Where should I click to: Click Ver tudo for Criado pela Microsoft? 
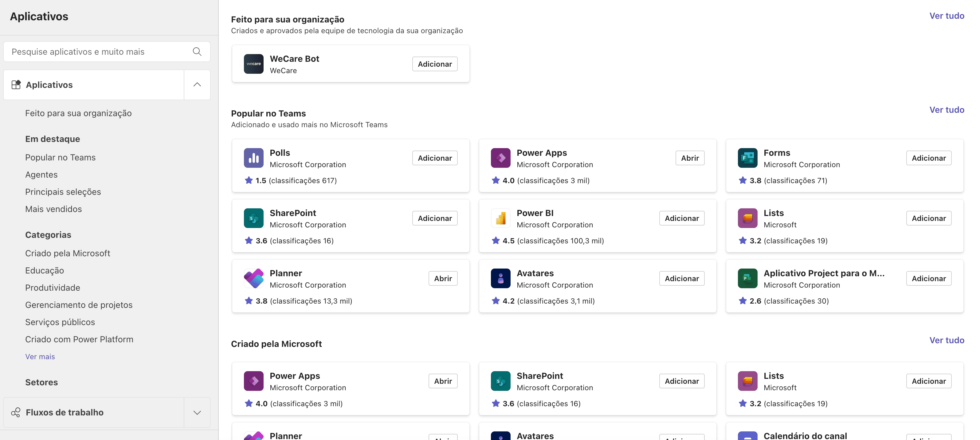click(x=946, y=340)
